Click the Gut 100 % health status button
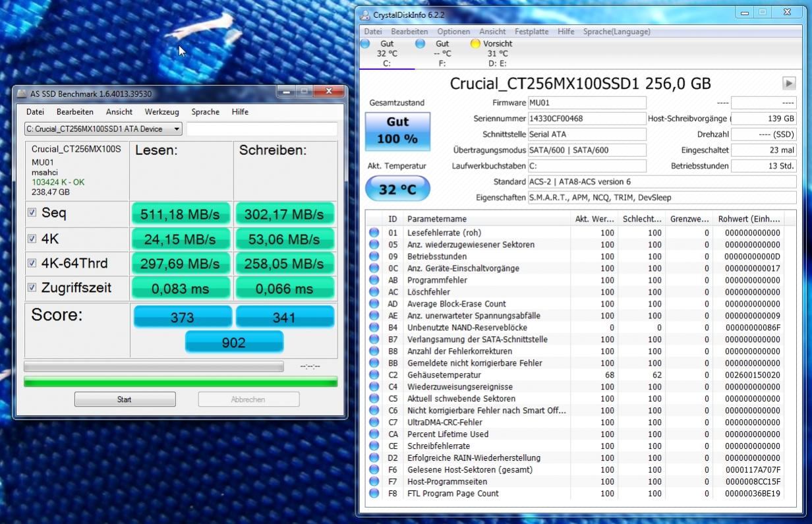Screen dimensions: 812x524 397,131
